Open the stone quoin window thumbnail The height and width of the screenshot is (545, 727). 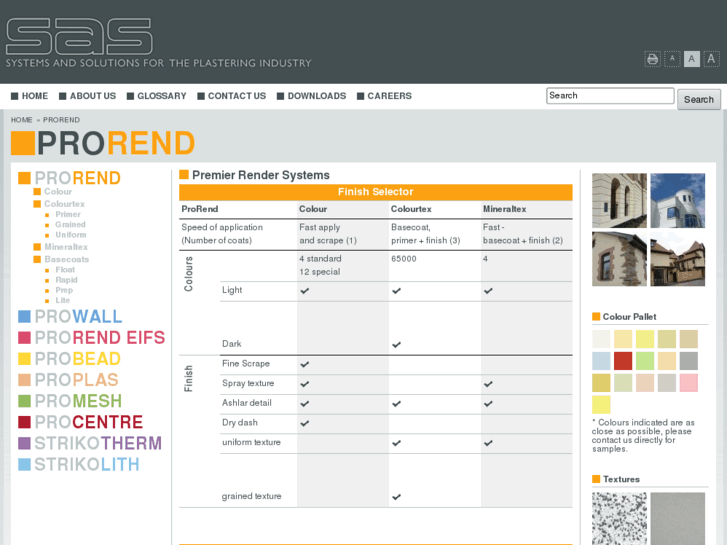(619, 259)
